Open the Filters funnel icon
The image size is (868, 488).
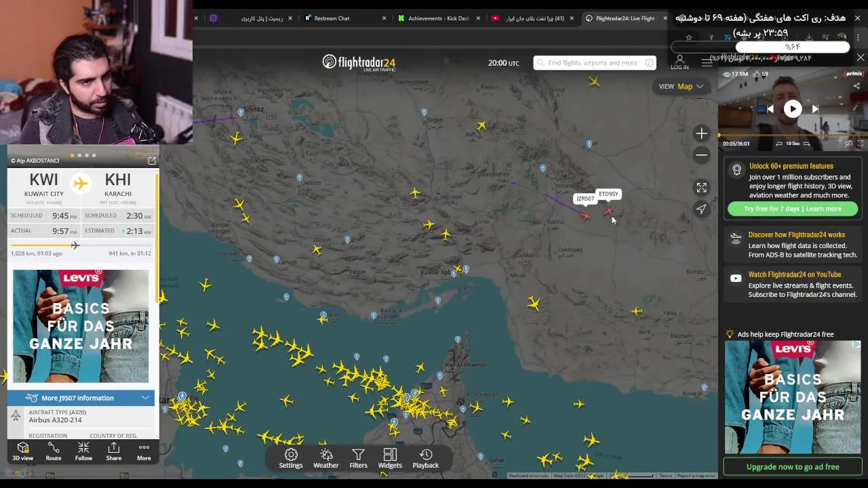(358, 458)
